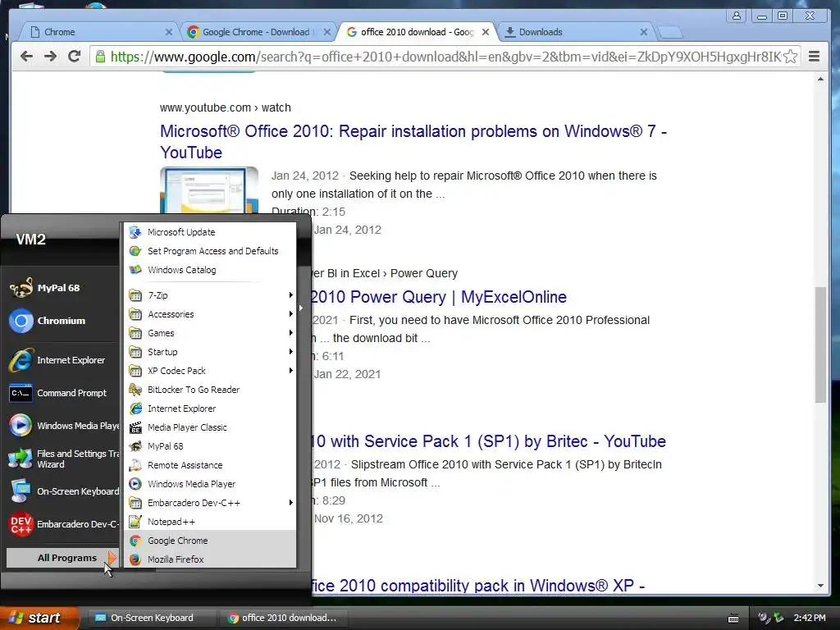Open Notepad++
The width and height of the screenshot is (840, 630).
point(210,521)
